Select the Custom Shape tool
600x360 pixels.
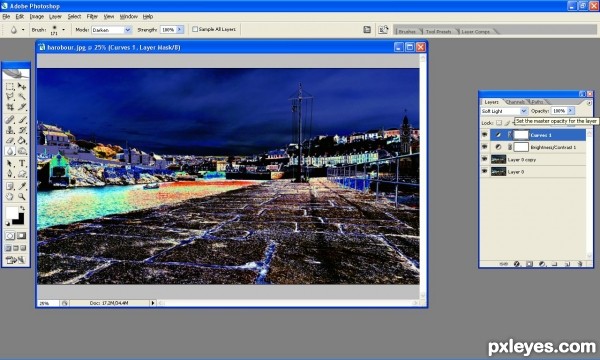22,174
